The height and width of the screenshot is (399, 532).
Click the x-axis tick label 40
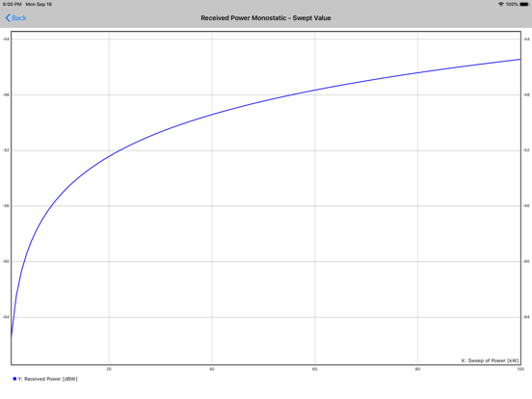(x=212, y=369)
